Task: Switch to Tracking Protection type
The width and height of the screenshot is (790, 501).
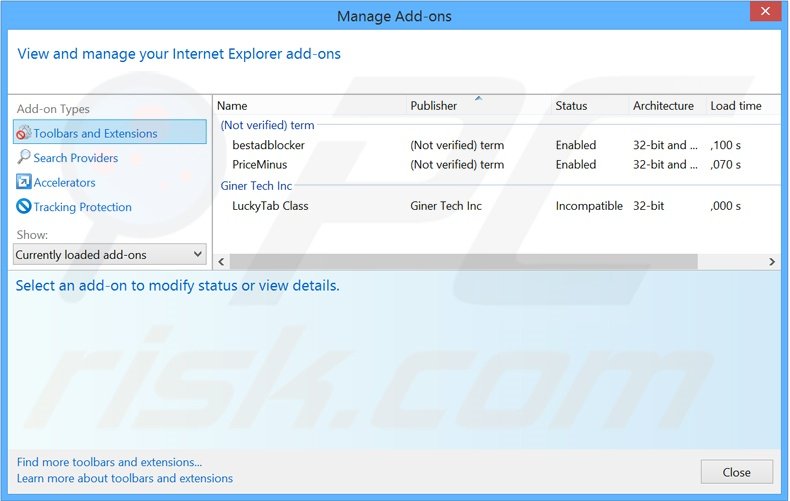Action: 83,207
